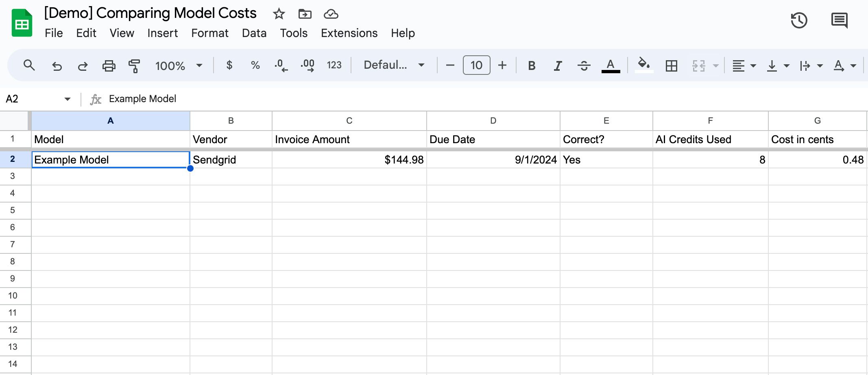This screenshot has height=375, width=868.
Task: Open text wrapping dropdown
Action: 811,65
